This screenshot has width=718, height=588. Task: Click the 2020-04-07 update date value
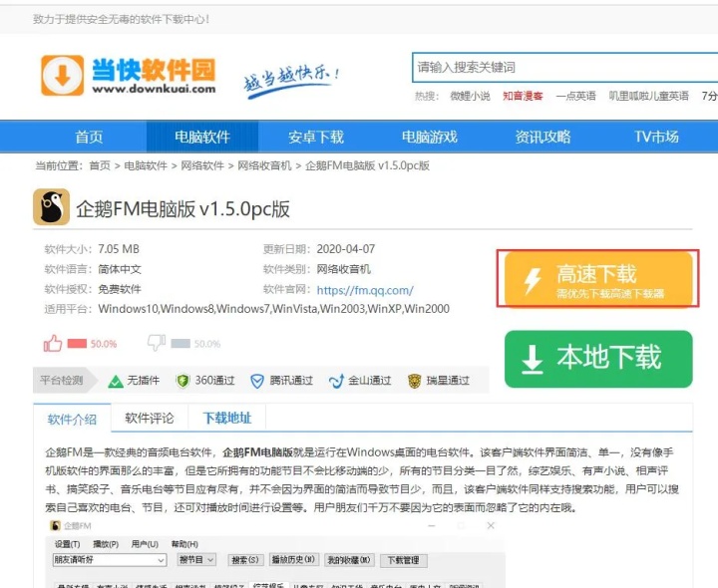pos(346,249)
